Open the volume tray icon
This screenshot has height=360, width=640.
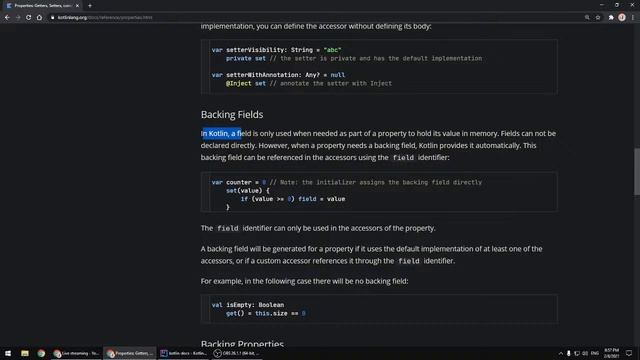(x=585, y=353)
